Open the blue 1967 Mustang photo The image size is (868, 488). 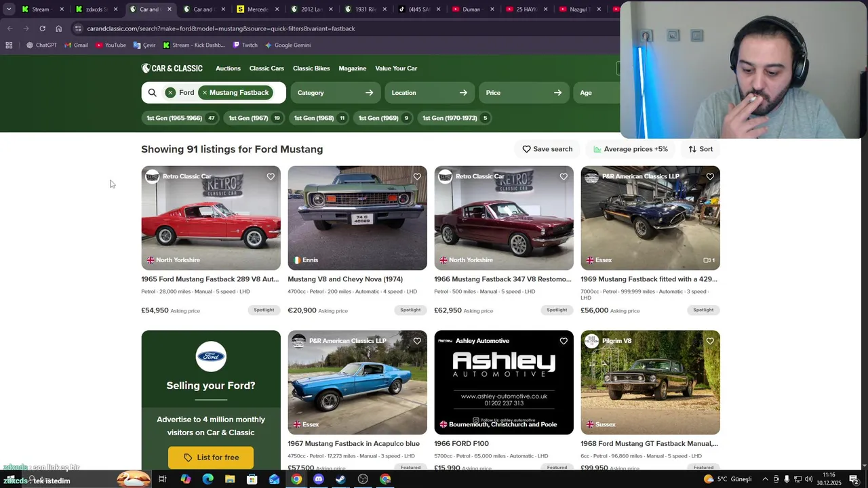pos(357,382)
